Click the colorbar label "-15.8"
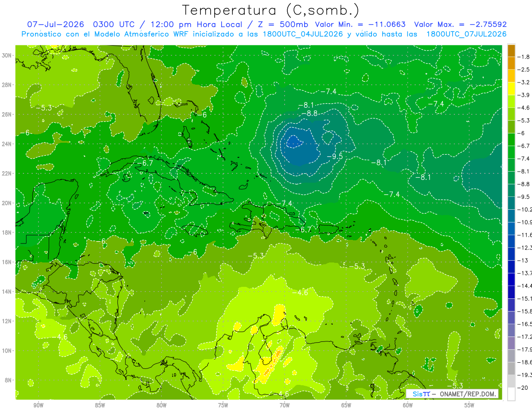Screen dimensions: 532x411 pyautogui.click(x=524, y=311)
